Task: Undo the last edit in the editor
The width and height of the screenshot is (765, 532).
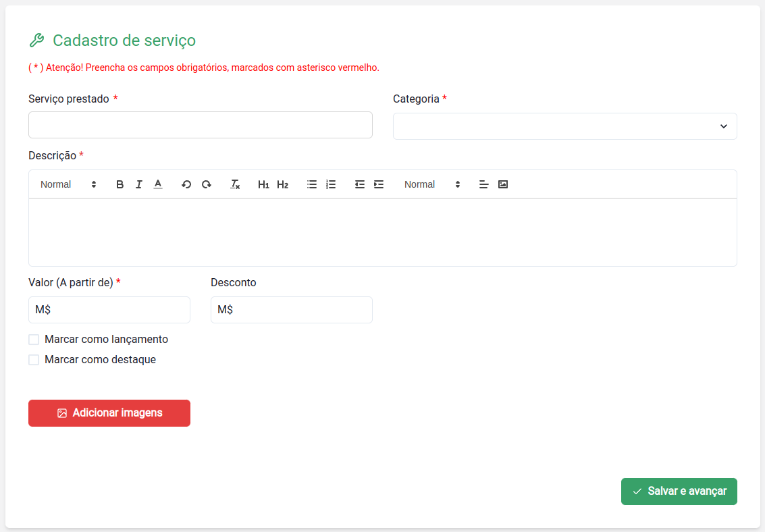Action: coord(186,184)
